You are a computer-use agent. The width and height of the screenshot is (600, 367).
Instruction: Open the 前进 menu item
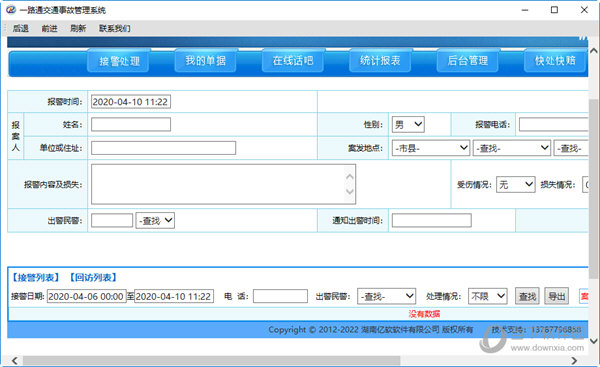[49, 28]
